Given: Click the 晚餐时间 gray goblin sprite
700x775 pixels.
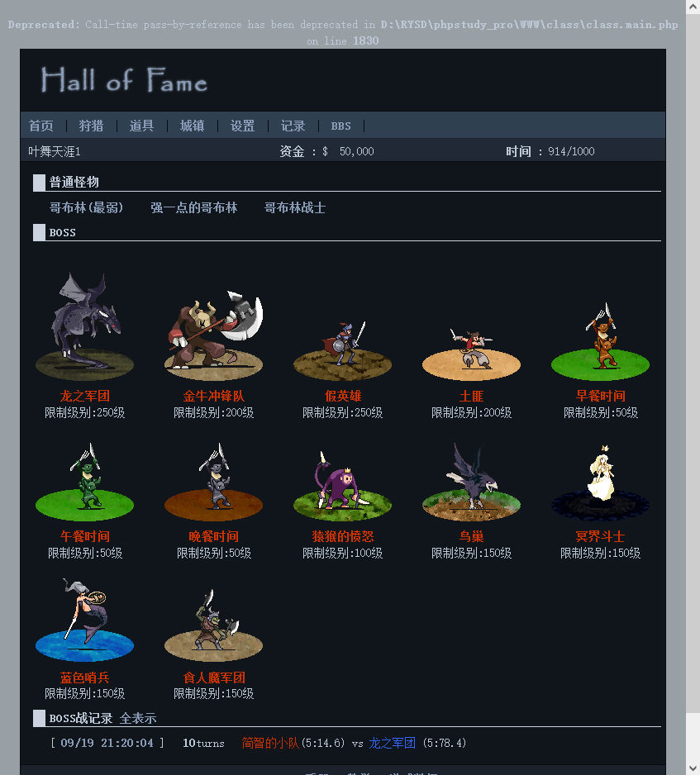Looking at the screenshot, I should (213, 482).
